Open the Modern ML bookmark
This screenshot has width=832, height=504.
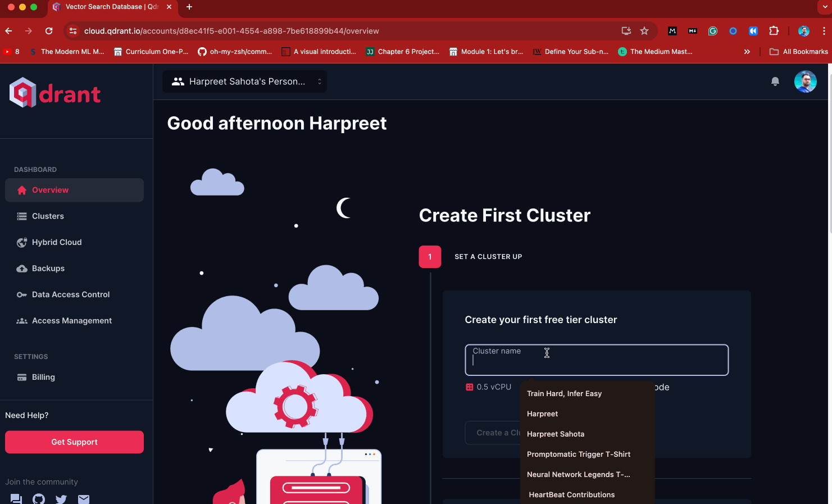pos(67,52)
